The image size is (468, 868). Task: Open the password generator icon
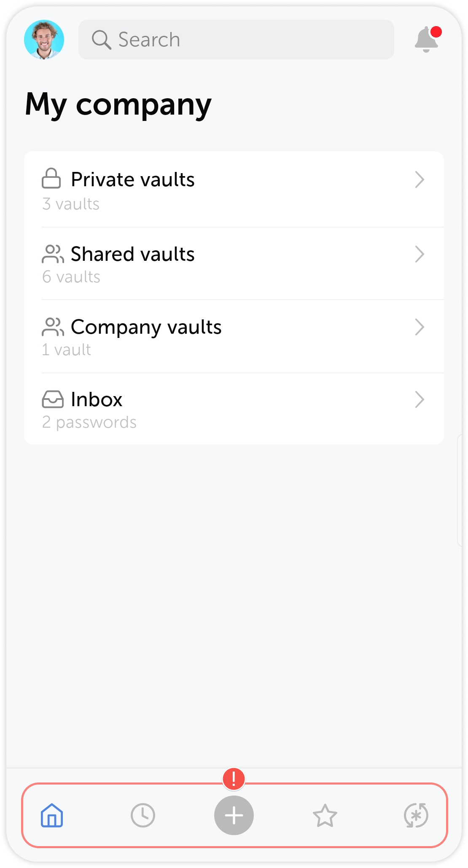(x=416, y=815)
